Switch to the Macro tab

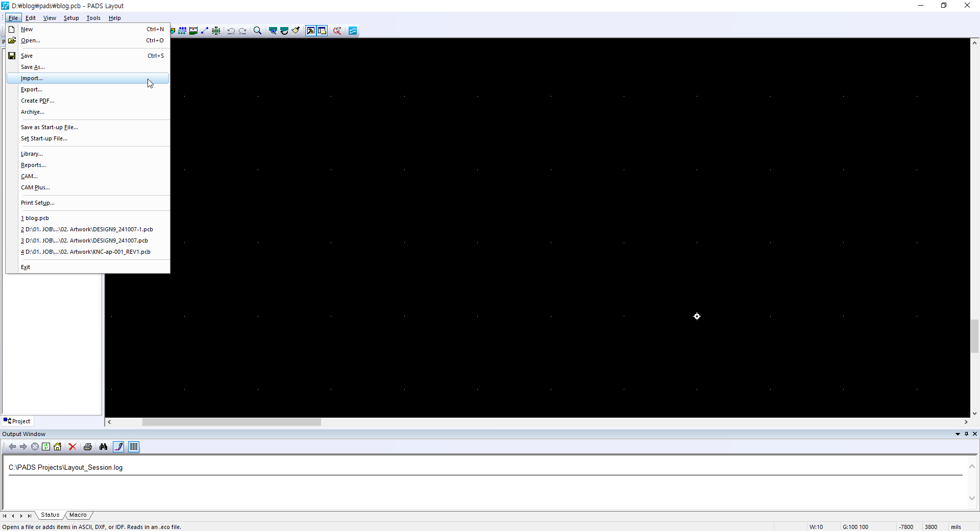pos(78,515)
